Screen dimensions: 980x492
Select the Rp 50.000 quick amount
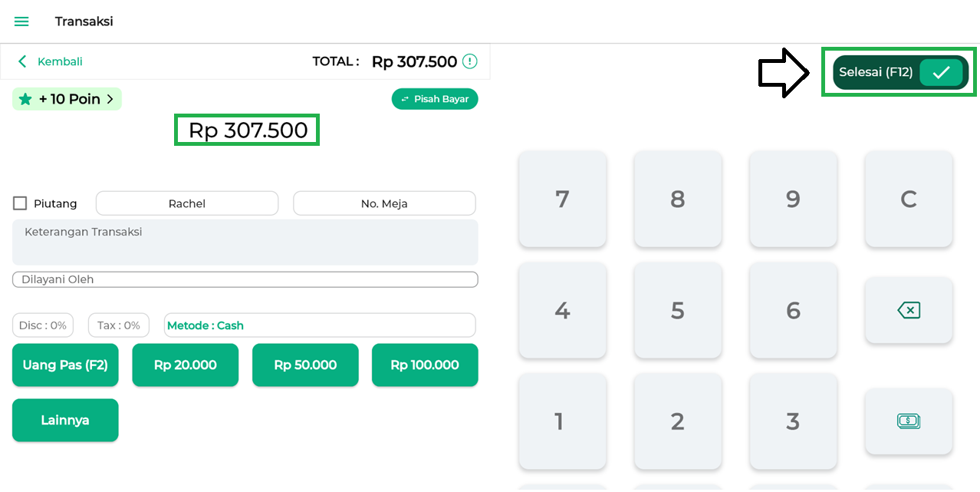click(x=305, y=365)
